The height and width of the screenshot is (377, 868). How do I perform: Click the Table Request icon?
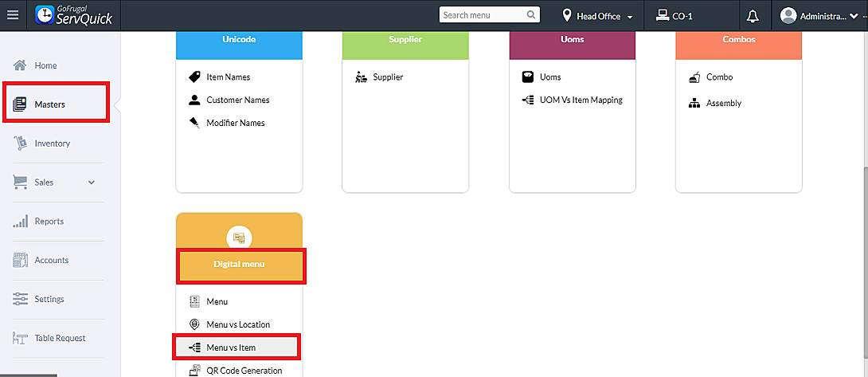tap(20, 339)
